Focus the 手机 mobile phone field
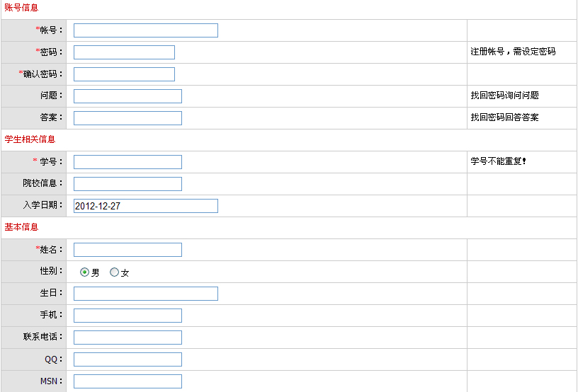Screen dimensions: 578x392 click(x=127, y=316)
